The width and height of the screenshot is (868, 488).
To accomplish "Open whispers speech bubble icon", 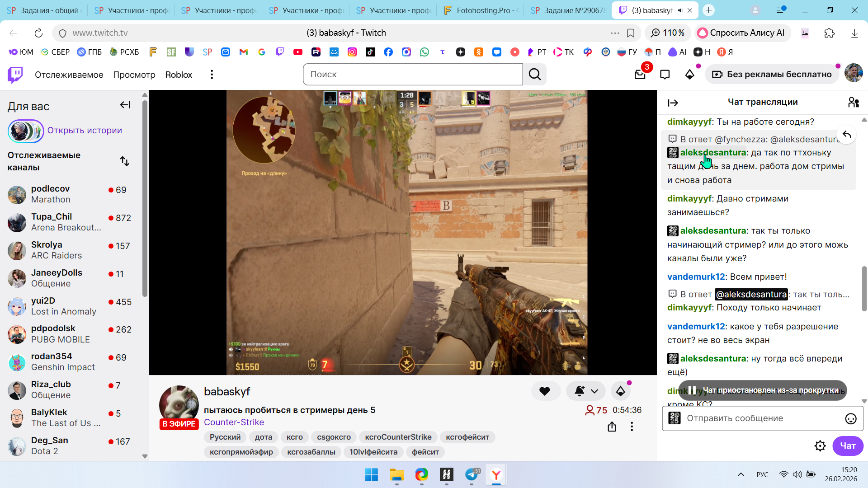I will [665, 75].
